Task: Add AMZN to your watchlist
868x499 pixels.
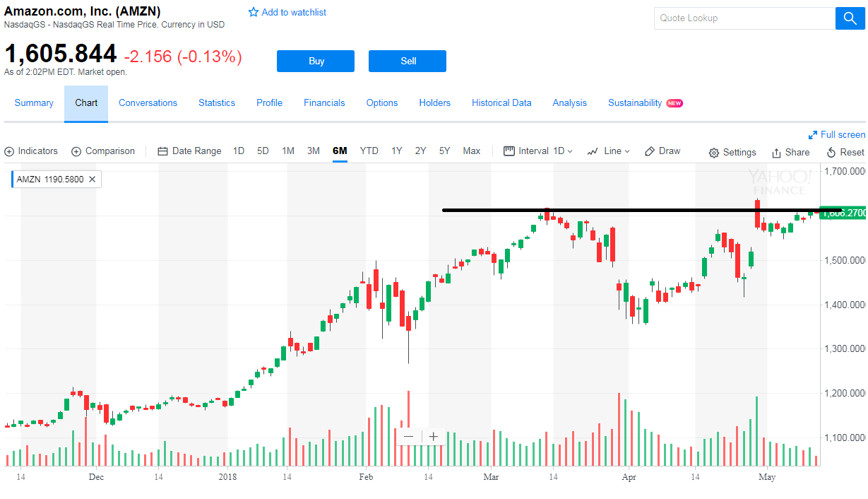Action: pyautogui.click(x=287, y=12)
